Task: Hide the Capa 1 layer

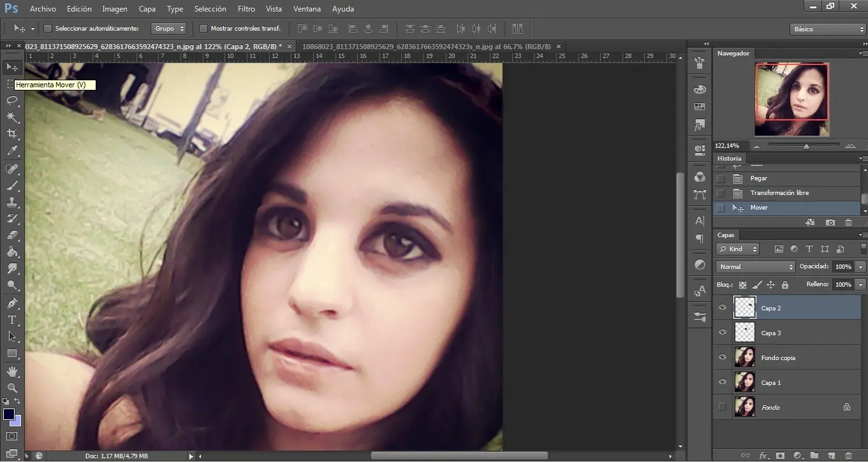Action: coord(723,382)
